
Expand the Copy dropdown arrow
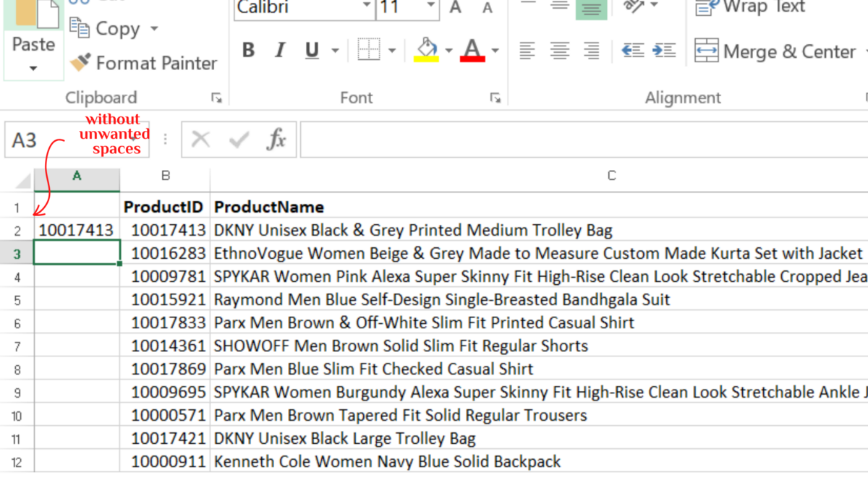pyautogui.click(x=153, y=29)
